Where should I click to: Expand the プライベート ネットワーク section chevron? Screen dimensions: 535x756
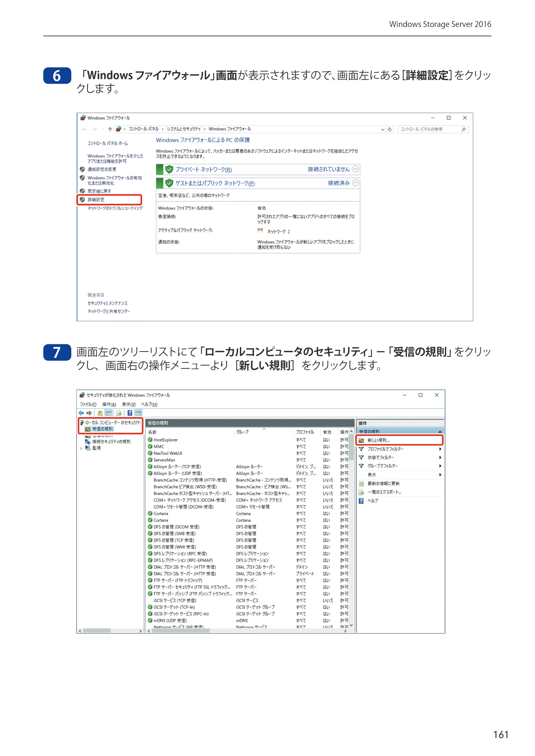click(355, 169)
